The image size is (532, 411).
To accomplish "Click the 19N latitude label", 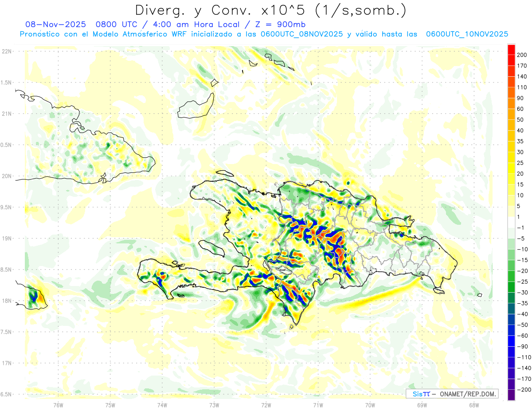I will click(6, 239).
